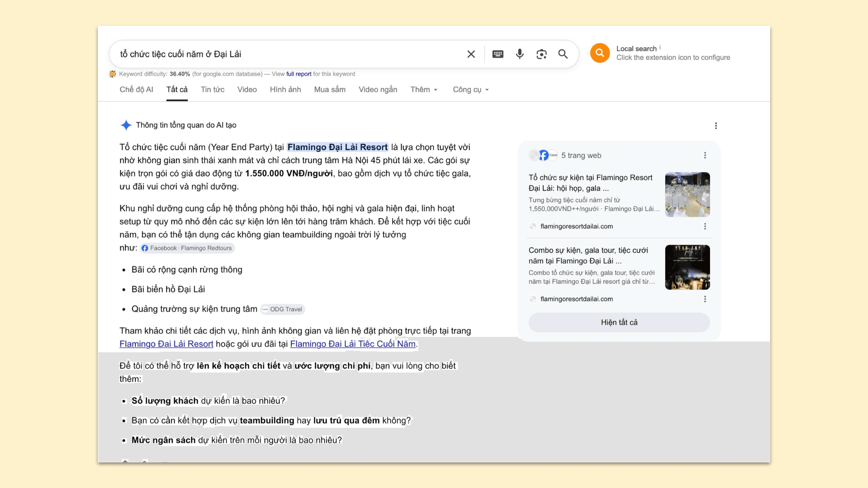Click the 'Quảng trường sự kiện trung tâm' bullet

[x=194, y=309]
